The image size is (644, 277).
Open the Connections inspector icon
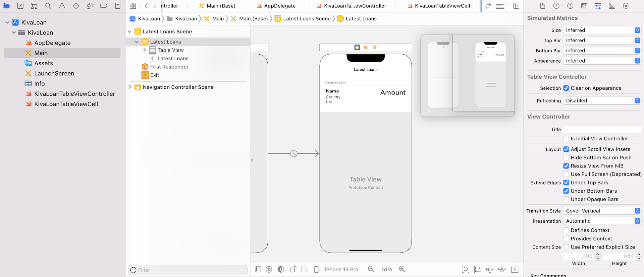click(626, 6)
